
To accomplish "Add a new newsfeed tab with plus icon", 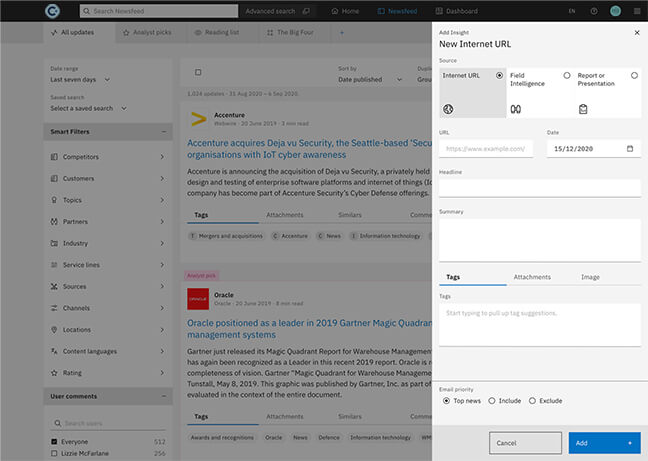I will pyautogui.click(x=342, y=32).
